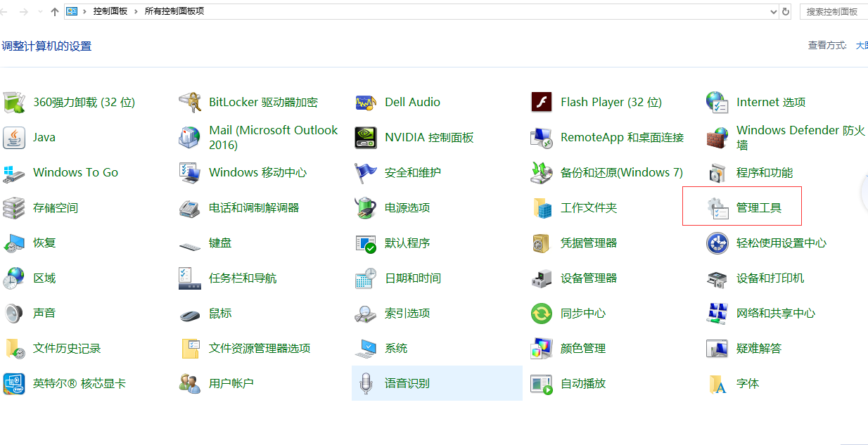The image size is (868, 445).
Task: Open BitLocker 驱动器加密 icon
Action: click(190, 102)
